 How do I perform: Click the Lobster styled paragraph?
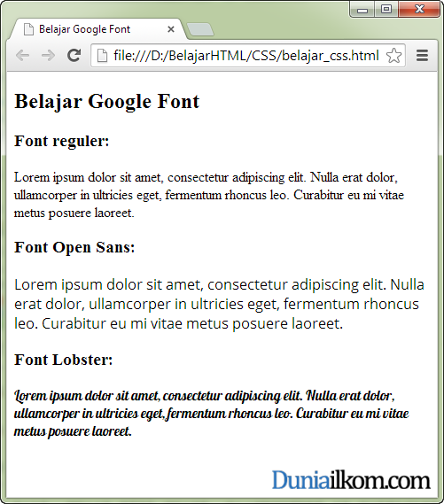[x=212, y=414]
